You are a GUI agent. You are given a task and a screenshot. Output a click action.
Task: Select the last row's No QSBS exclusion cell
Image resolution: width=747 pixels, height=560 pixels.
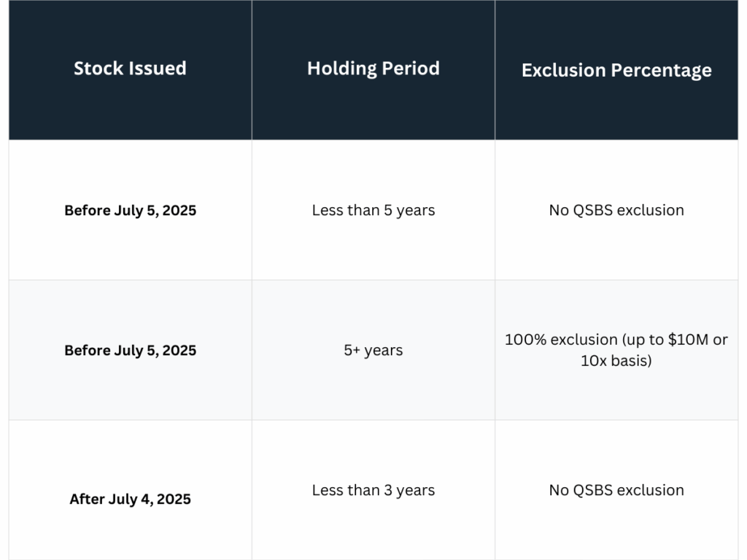[x=616, y=490]
